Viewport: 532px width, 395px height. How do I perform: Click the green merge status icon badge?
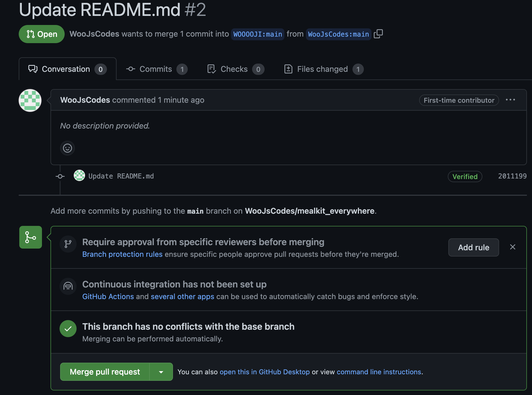coord(31,237)
